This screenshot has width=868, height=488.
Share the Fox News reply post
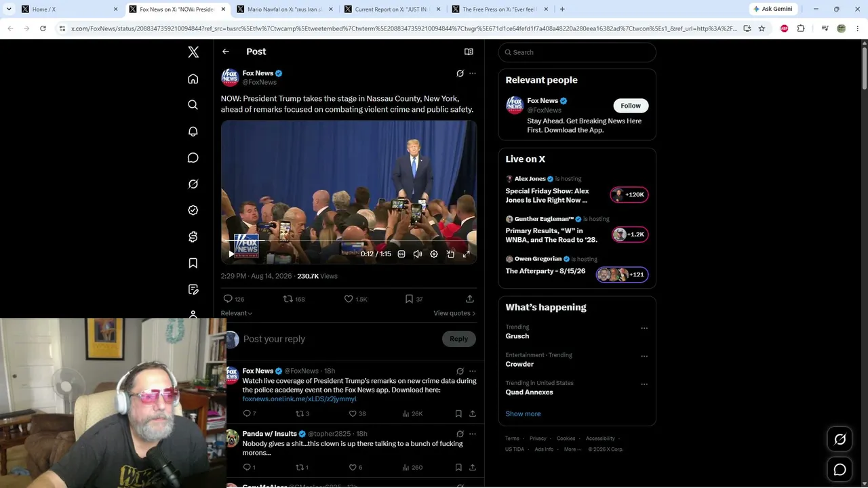(473, 413)
